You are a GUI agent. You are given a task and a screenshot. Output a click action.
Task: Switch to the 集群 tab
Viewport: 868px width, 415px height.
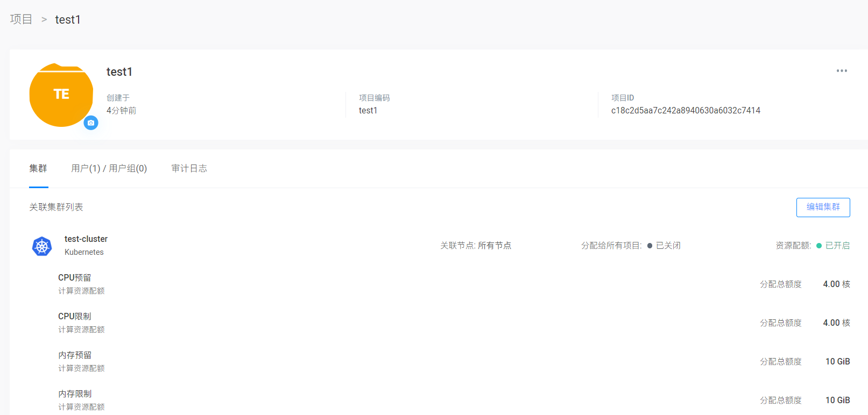(38, 168)
